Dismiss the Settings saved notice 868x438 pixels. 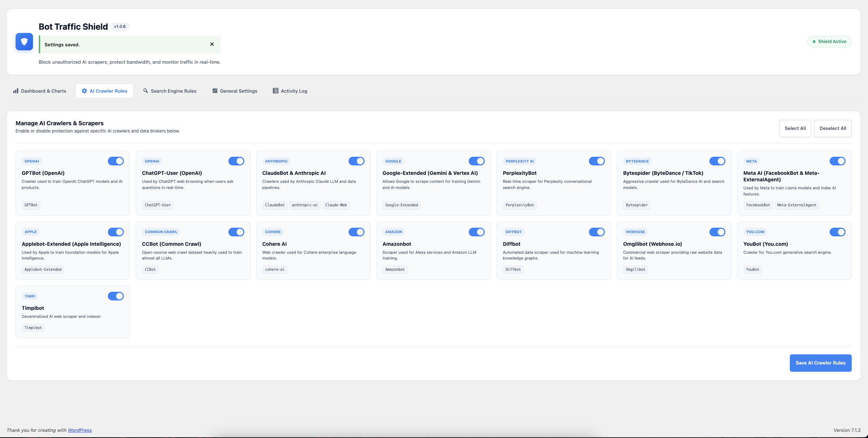point(212,44)
